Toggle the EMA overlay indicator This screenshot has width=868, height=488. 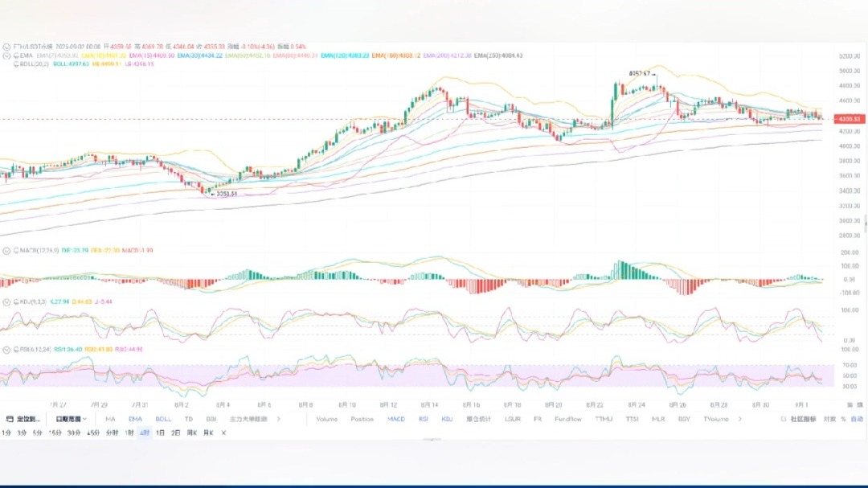135,419
